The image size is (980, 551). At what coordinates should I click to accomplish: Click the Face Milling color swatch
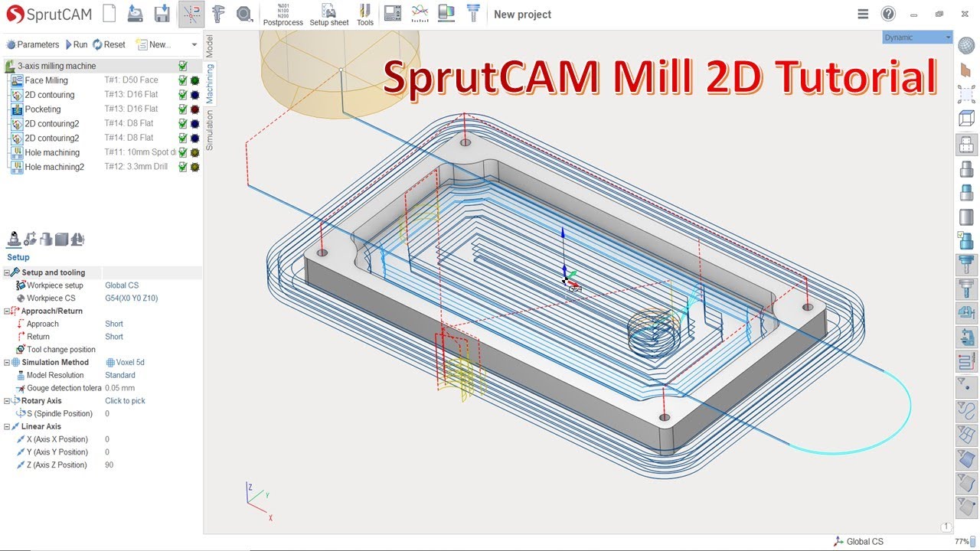[194, 80]
